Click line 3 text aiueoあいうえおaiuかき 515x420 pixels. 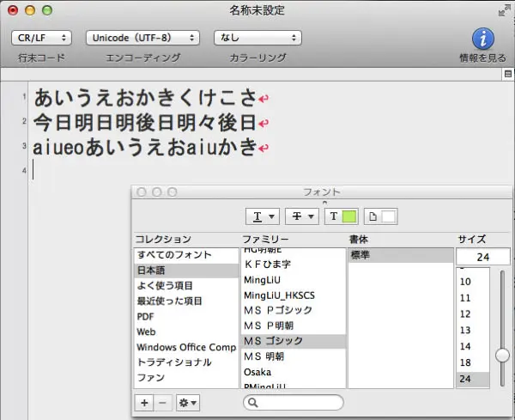145,147
